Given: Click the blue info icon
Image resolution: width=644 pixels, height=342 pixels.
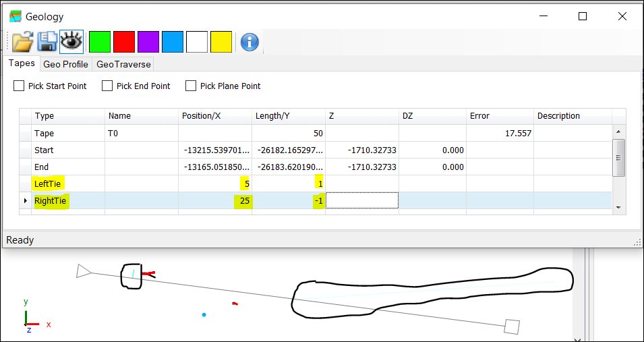Looking at the screenshot, I should click(x=250, y=42).
